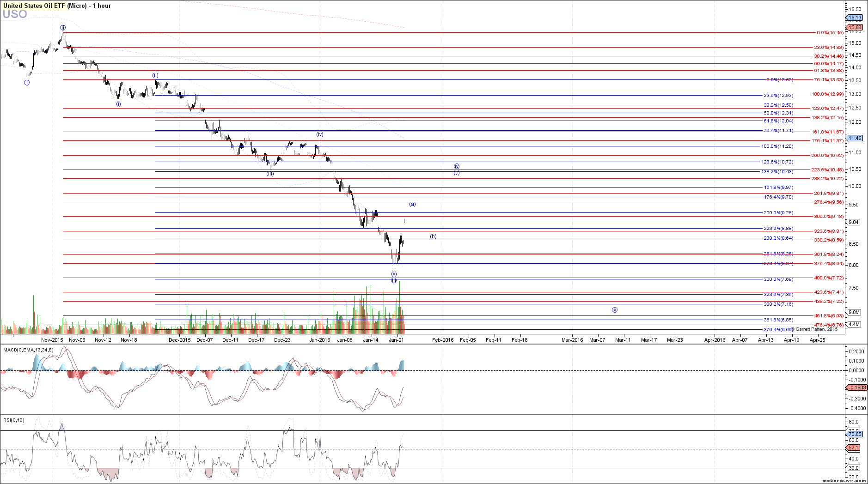
Task: Select the (iii) wave label under the December low
Action: [270, 174]
